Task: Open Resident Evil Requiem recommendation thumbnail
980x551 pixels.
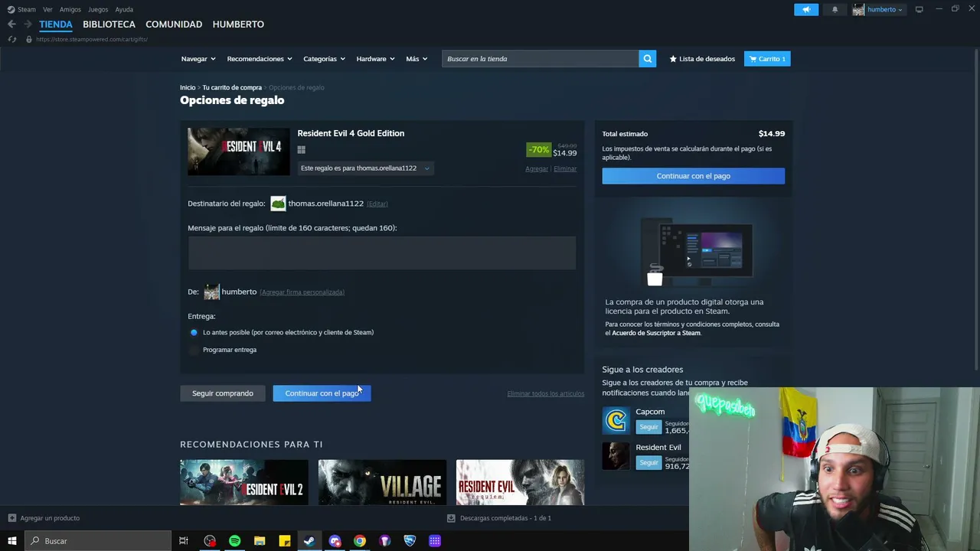Action: (521, 483)
